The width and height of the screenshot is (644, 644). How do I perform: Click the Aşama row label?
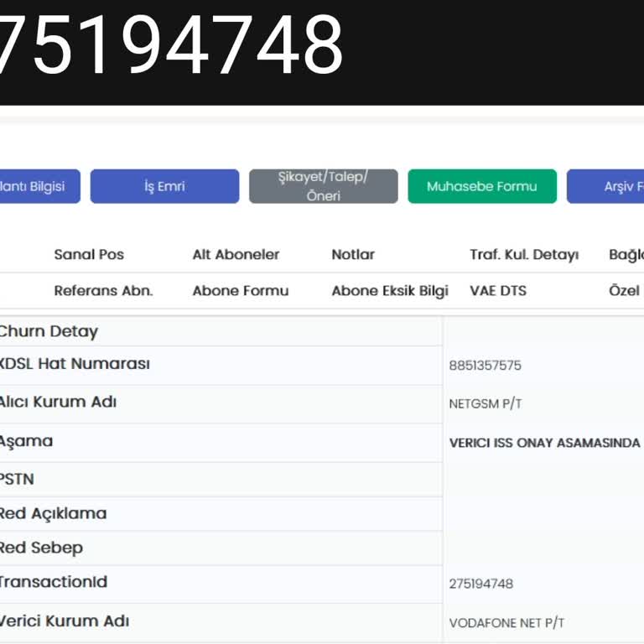[26, 442]
